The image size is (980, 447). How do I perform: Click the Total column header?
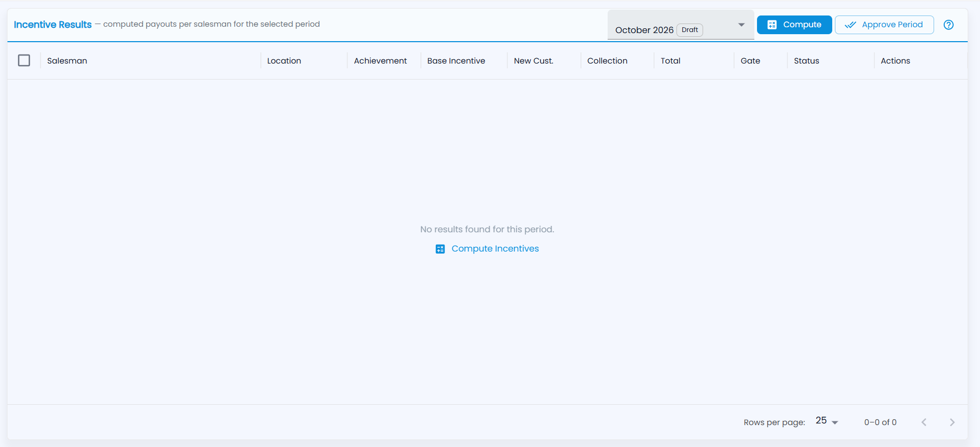tap(671, 61)
